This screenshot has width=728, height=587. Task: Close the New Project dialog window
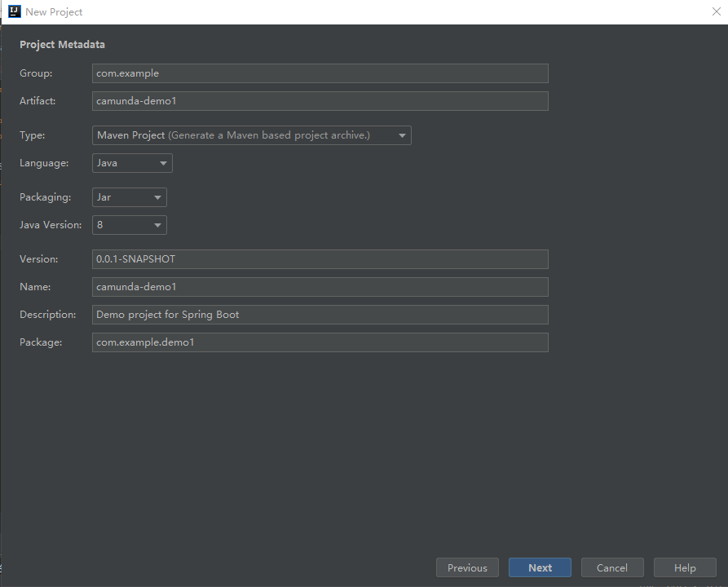pos(716,11)
